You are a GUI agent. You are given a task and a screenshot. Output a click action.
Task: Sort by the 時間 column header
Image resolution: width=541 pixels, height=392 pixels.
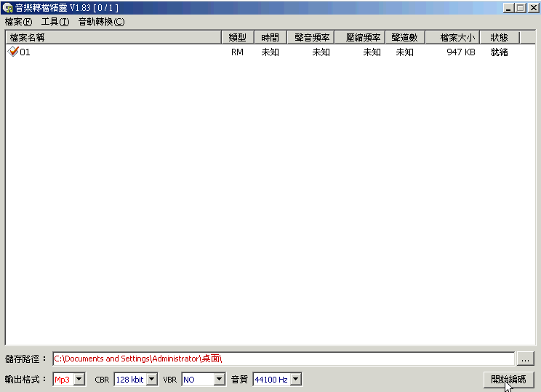pos(270,37)
